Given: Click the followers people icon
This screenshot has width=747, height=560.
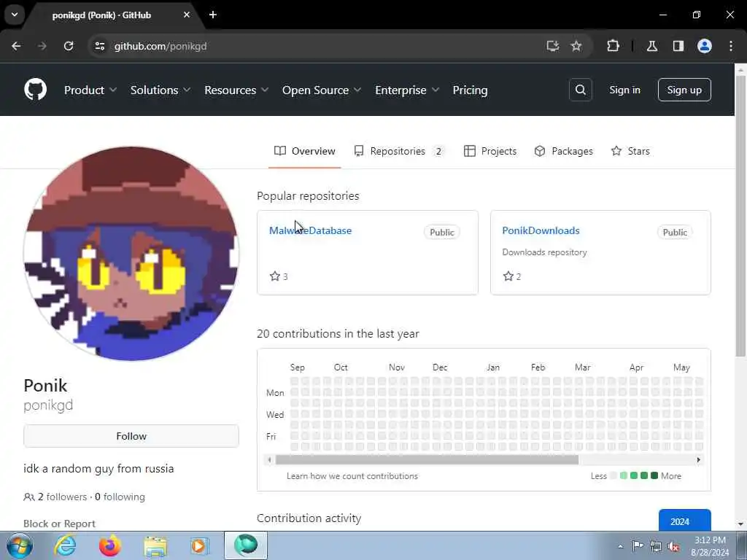Looking at the screenshot, I should point(28,497).
